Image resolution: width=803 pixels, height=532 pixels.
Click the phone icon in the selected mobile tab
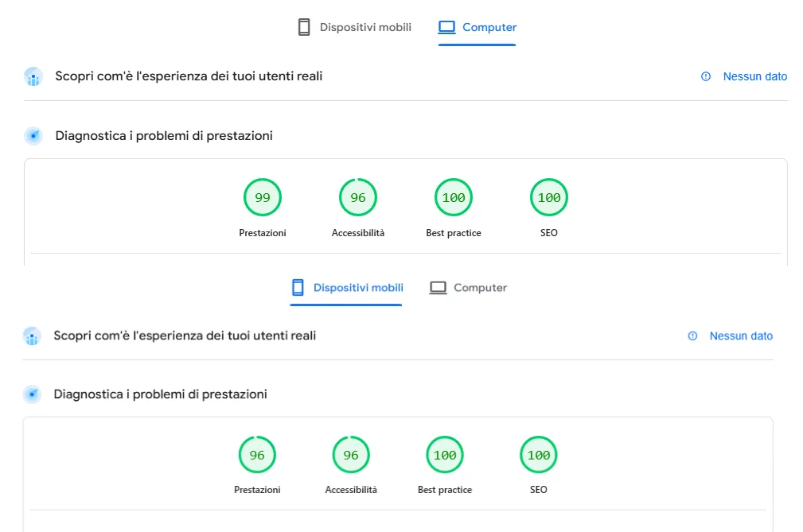tap(298, 287)
